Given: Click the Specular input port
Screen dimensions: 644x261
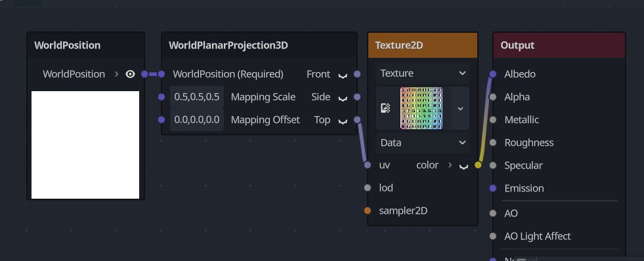Looking at the screenshot, I should pyautogui.click(x=493, y=165).
